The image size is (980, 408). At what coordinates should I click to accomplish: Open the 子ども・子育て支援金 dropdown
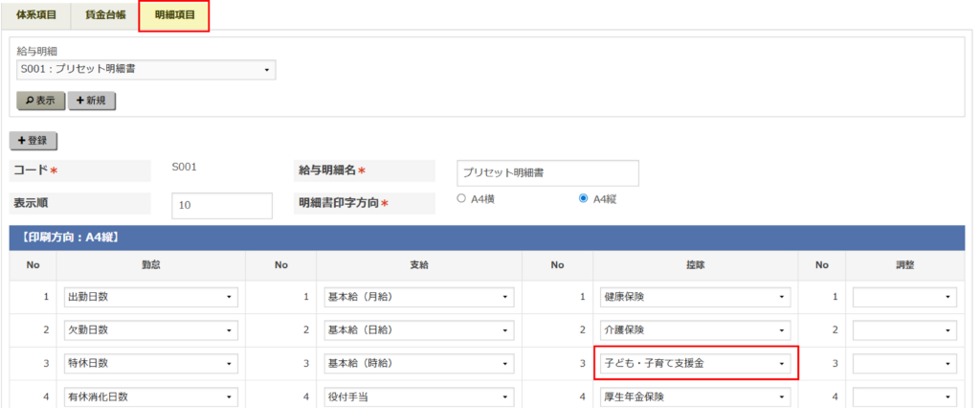[696, 364]
